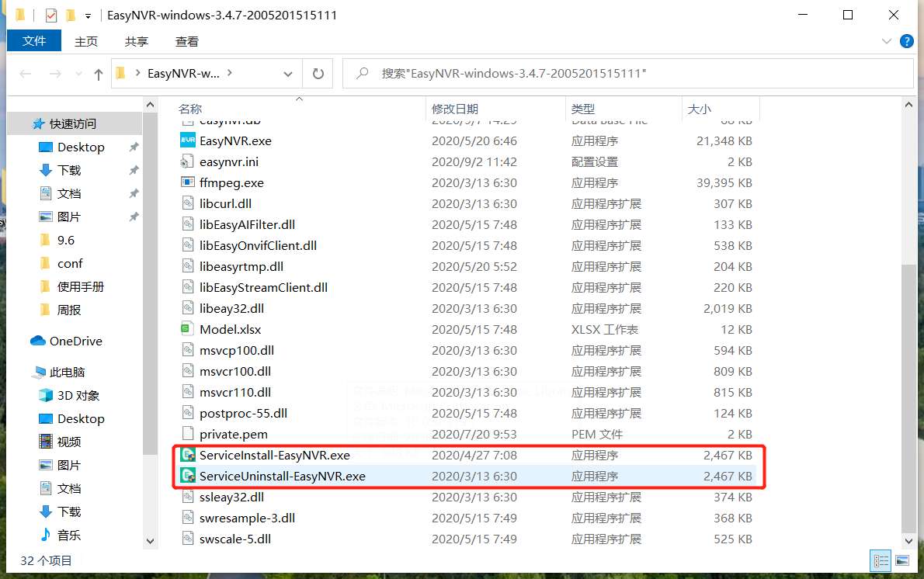
Task: Click the 音乐 music note icon
Action: (45, 534)
